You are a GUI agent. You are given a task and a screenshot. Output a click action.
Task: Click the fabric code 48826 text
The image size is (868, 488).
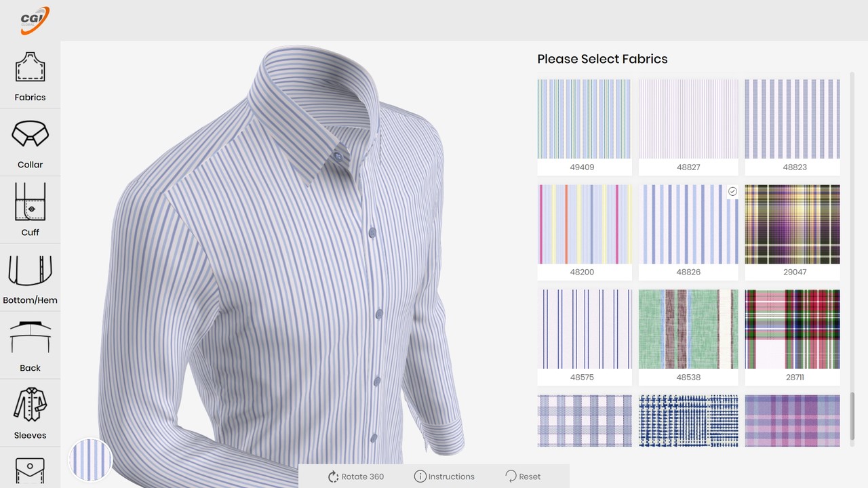[688, 272]
